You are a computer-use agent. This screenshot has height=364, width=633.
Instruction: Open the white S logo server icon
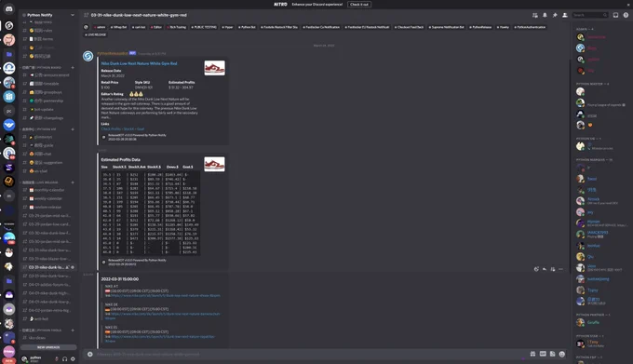[9, 25]
